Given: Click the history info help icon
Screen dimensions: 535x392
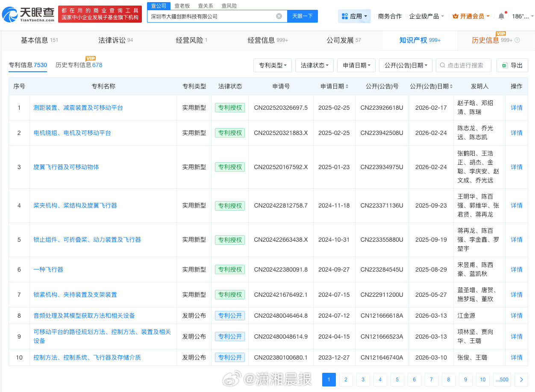Looking at the screenshot, I should 517,40.
